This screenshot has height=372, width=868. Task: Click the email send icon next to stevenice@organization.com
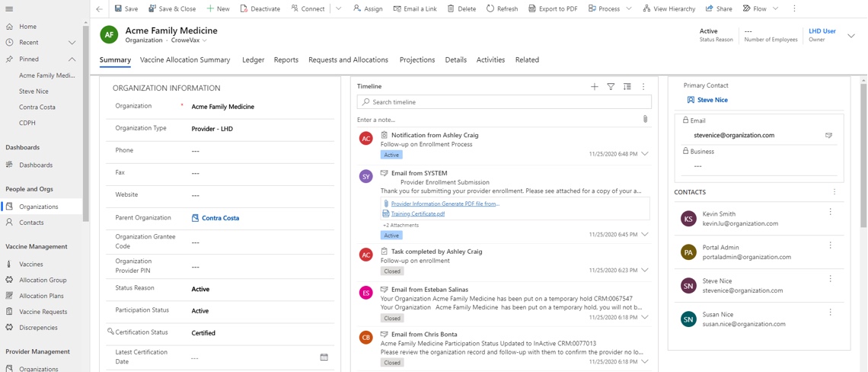828,136
